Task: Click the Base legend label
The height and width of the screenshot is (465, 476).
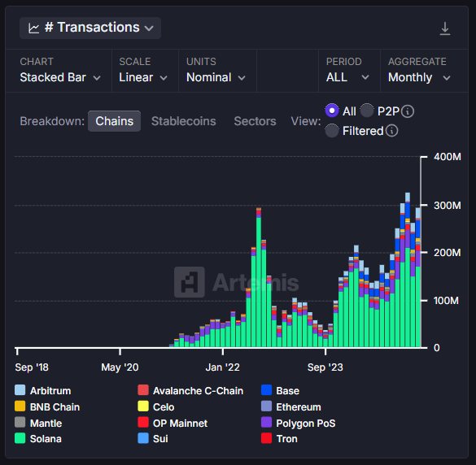Action: click(288, 391)
